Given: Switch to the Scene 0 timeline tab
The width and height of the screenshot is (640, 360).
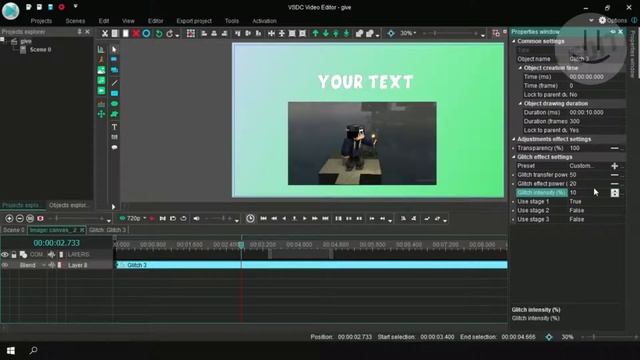Looking at the screenshot, I should [x=13, y=230].
